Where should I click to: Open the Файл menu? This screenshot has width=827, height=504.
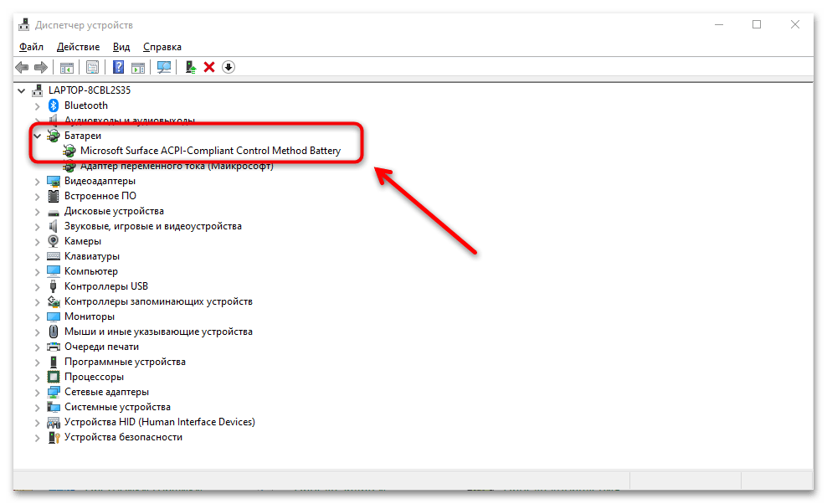click(x=31, y=47)
